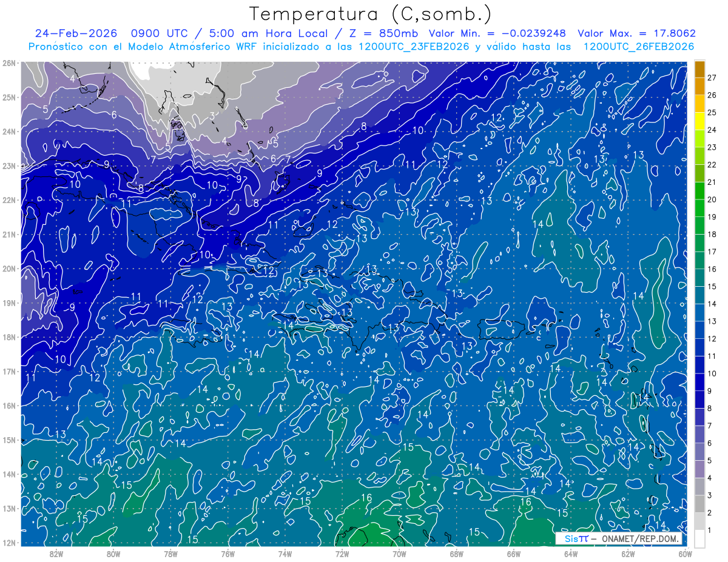Click the '70W' longitude axis label
The image size is (728, 562).
click(x=399, y=554)
